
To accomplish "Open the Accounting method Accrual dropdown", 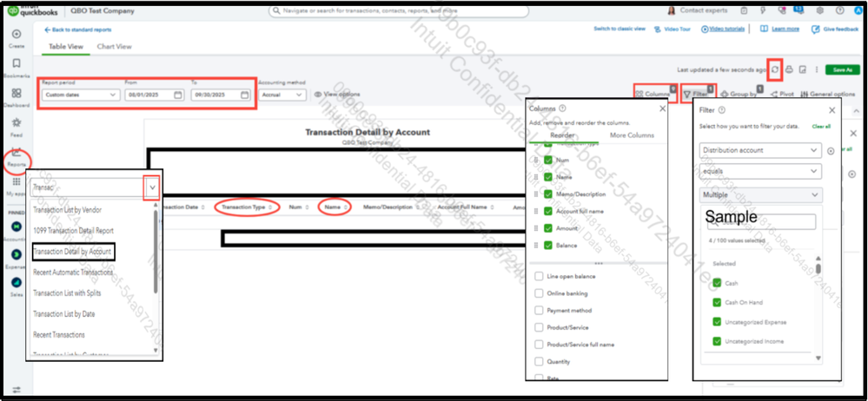I will click(282, 95).
